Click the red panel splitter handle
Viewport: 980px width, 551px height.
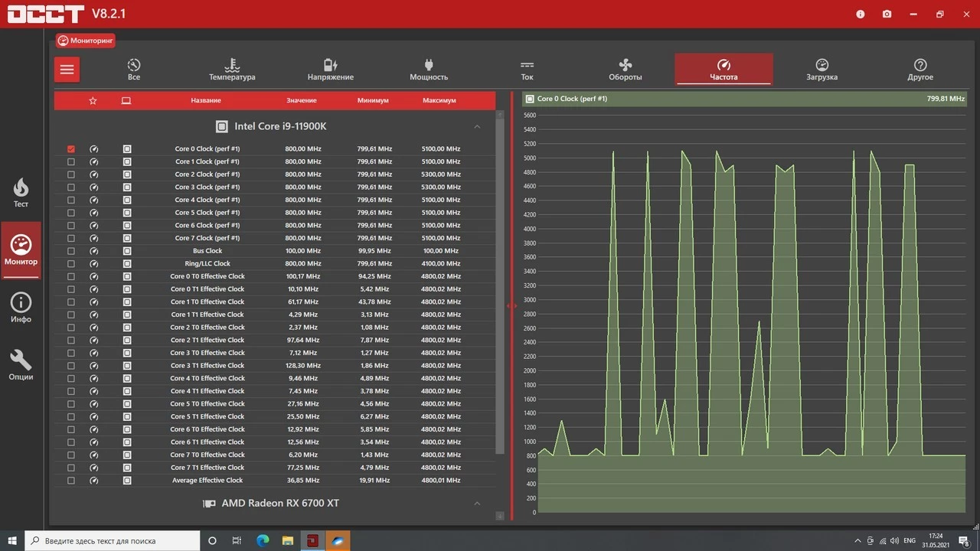coord(511,306)
